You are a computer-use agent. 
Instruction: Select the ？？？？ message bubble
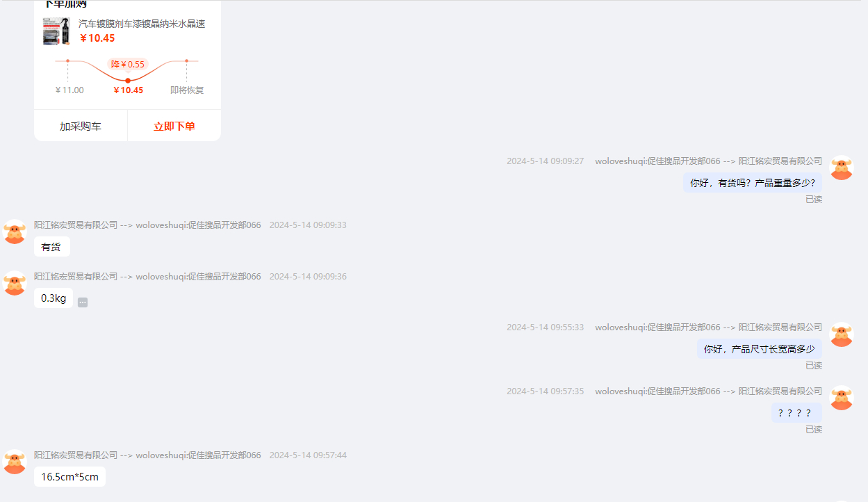click(796, 413)
